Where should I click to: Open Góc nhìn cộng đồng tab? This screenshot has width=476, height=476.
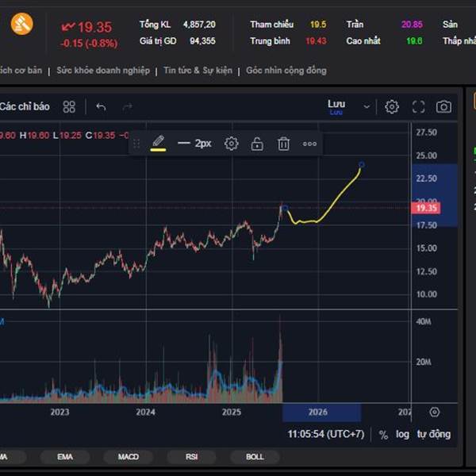click(286, 71)
